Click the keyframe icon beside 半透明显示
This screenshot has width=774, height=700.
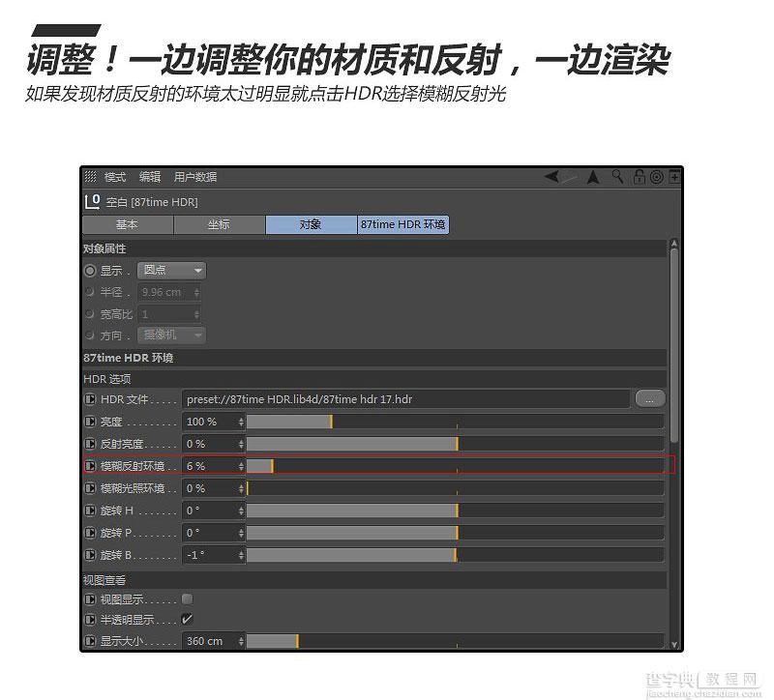coord(90,619)
